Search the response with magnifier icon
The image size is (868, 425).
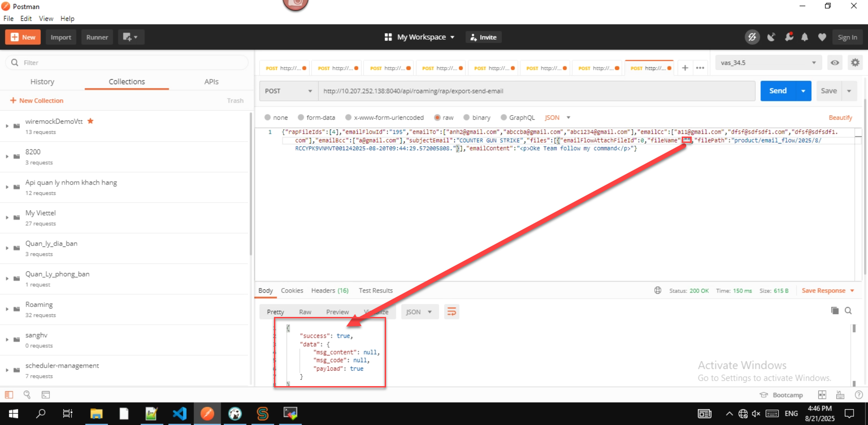848,311
